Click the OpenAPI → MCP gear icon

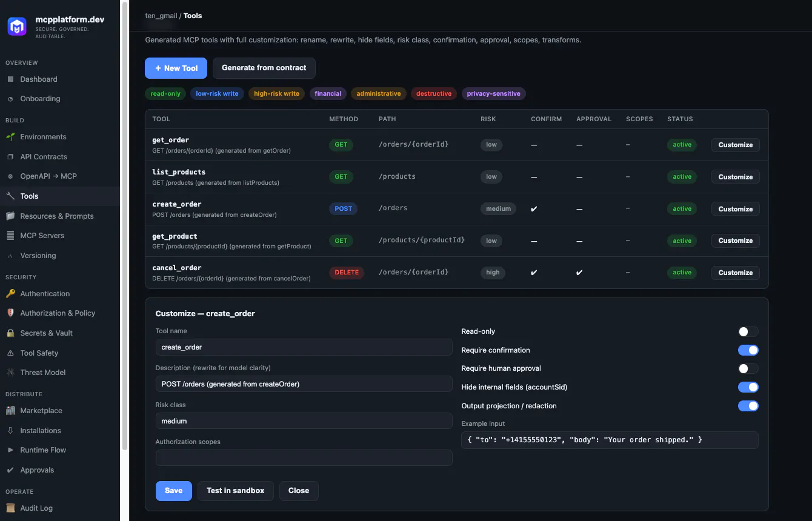10,176
